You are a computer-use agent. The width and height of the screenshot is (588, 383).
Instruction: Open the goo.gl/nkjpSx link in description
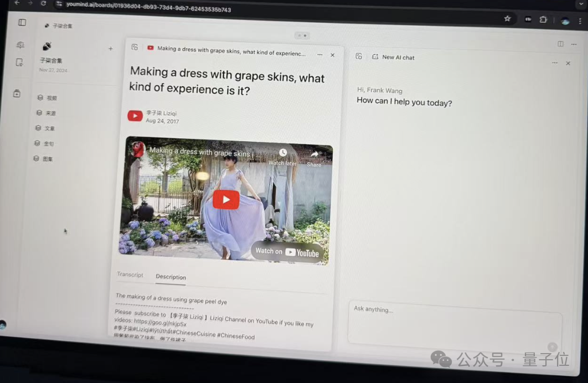click(160, 322)
